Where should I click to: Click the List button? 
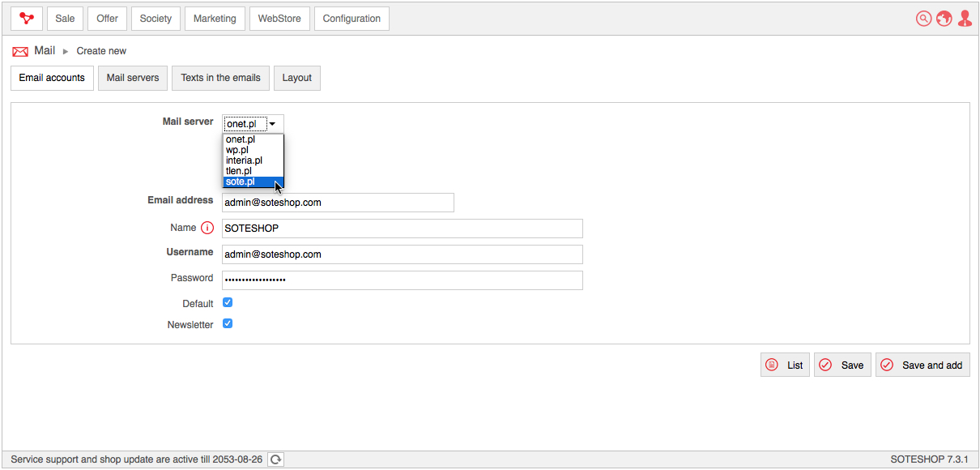tap(785, 365)
